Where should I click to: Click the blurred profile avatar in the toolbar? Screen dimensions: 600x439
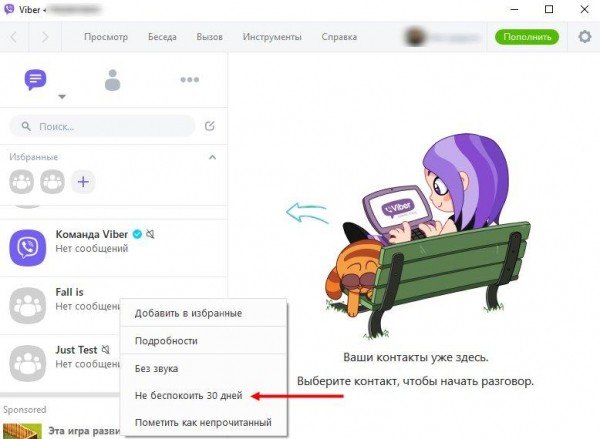(x=414, y=37)
